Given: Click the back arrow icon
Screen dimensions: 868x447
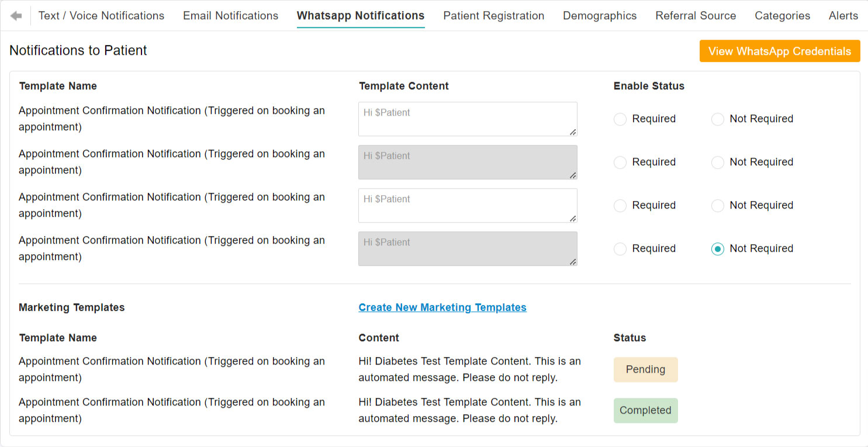Looking at the screenshot, I should coord(16,15).
